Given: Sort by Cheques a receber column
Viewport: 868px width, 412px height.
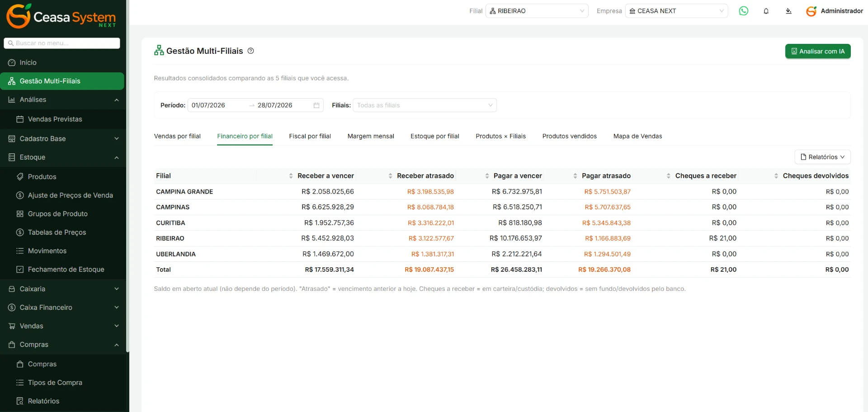Looking at the screenshot, I should click(669, 176).
